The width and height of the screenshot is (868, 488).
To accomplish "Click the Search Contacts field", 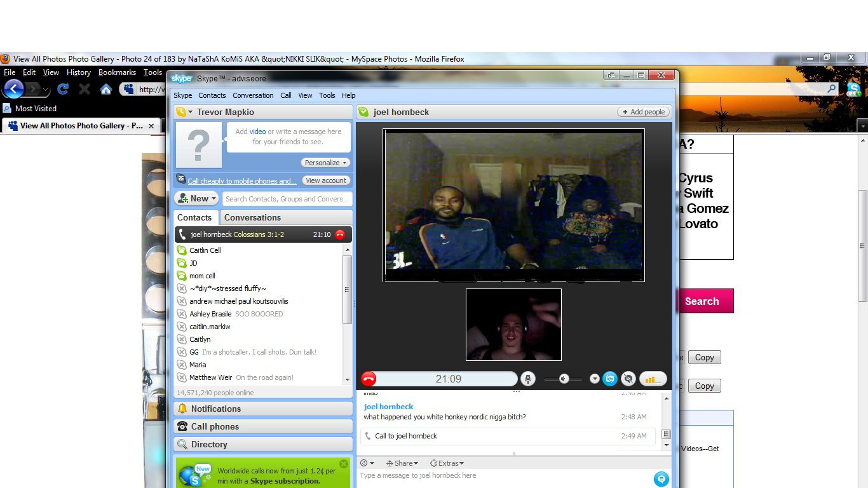I will click(287, 199).
